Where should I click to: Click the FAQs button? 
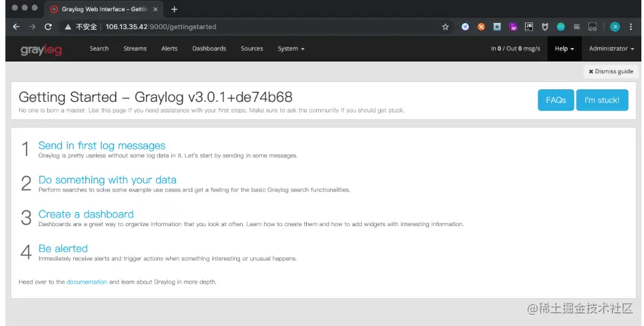[x=555, y=101]
